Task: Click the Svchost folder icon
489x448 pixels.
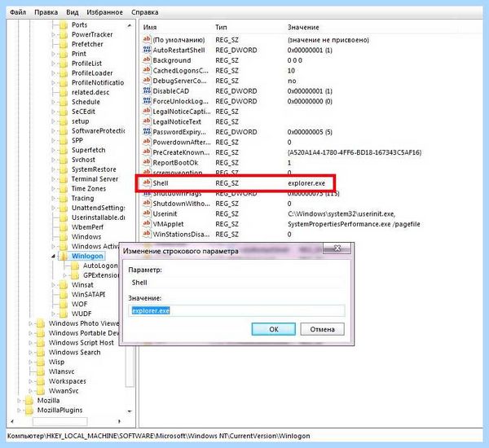Action: (64, 160)
